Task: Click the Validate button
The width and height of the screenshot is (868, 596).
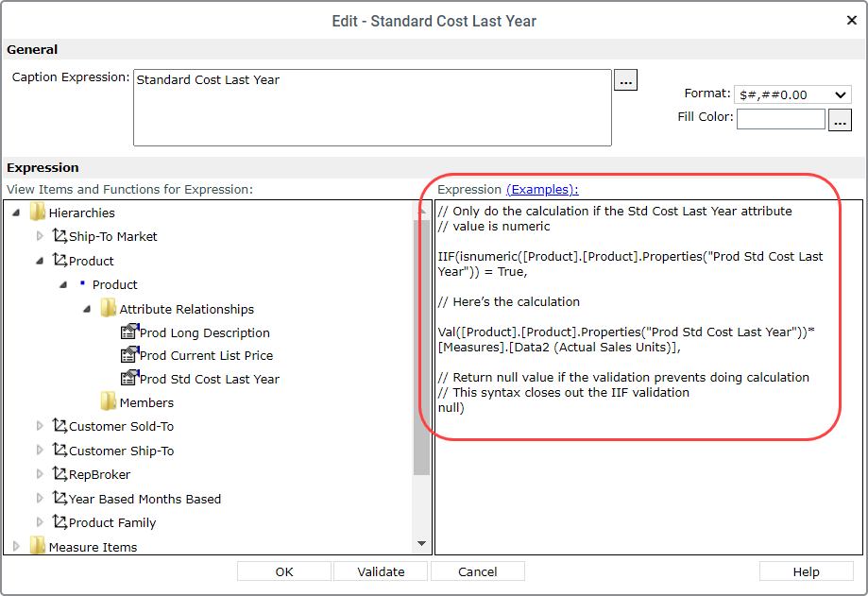Action: 381,571
